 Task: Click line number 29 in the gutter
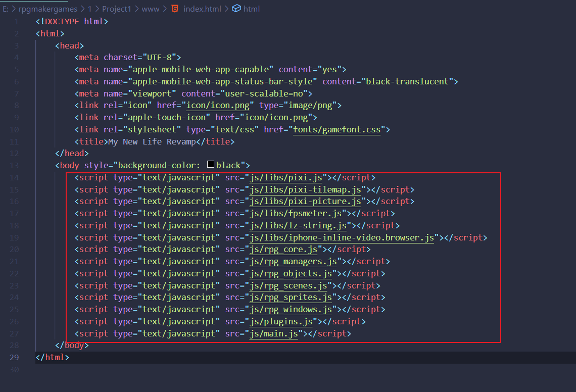14,357
